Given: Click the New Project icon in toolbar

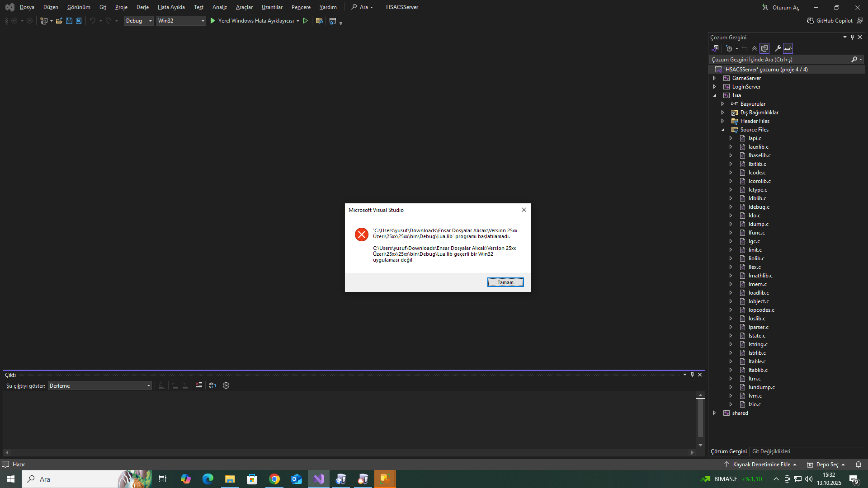Looking at the screenshot, I should pyautogui.click(x=44, y=21).
